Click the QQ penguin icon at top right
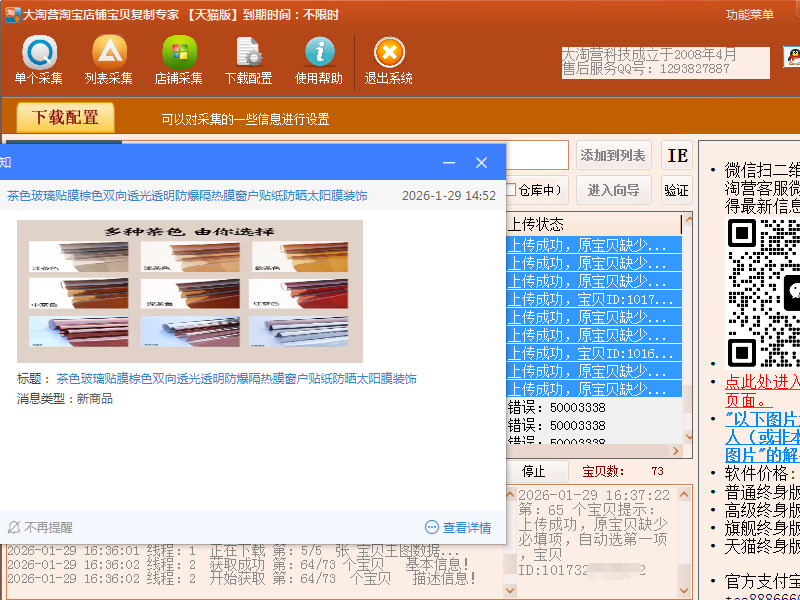800x600 pixels. tap(791, 58)
